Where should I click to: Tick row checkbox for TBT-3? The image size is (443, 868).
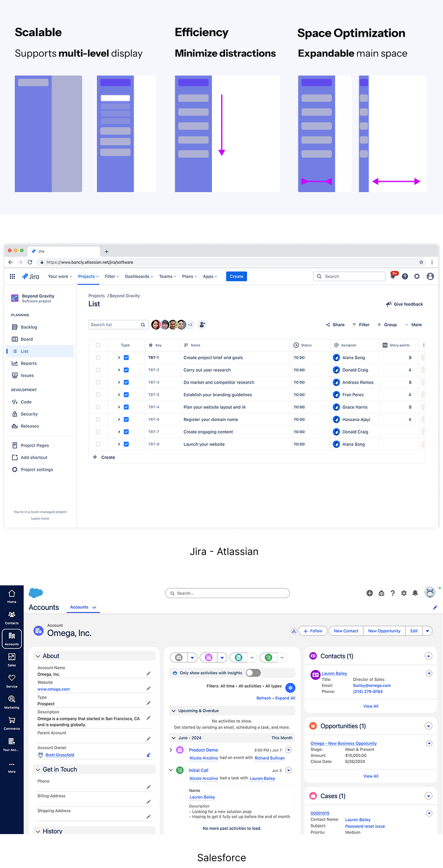(x=98, y=383)
